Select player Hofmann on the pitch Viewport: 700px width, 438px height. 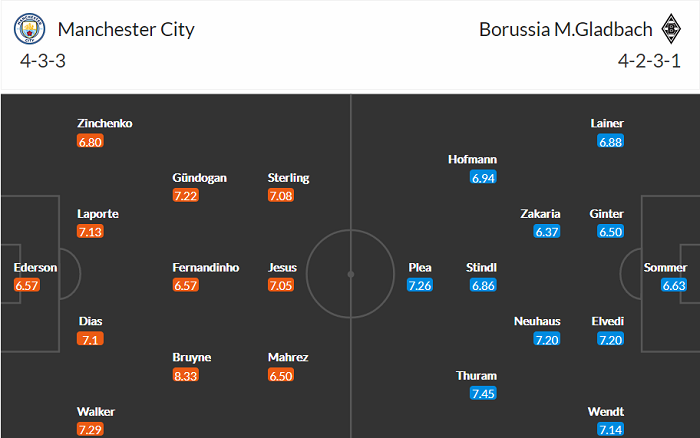coord(473,159)
